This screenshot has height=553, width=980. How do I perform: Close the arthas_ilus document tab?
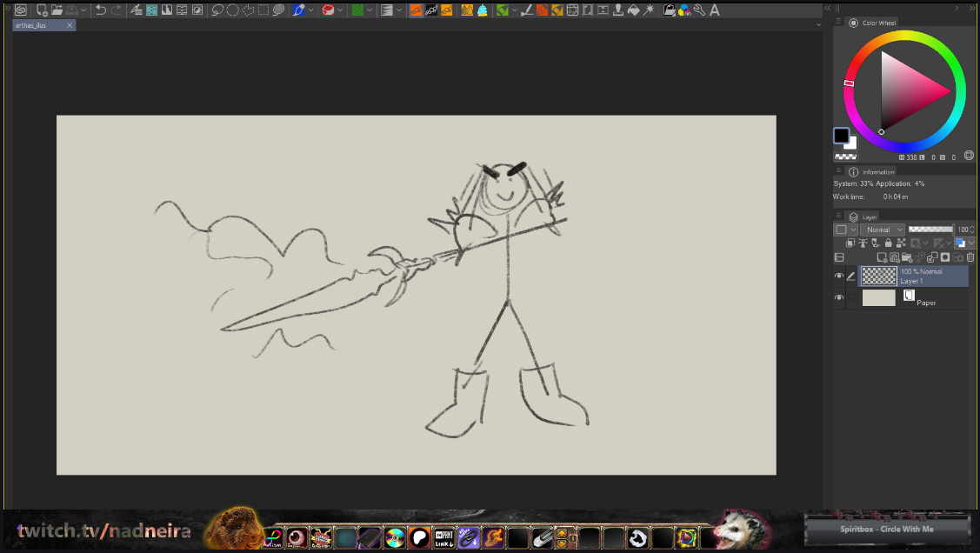pos(70,25)
